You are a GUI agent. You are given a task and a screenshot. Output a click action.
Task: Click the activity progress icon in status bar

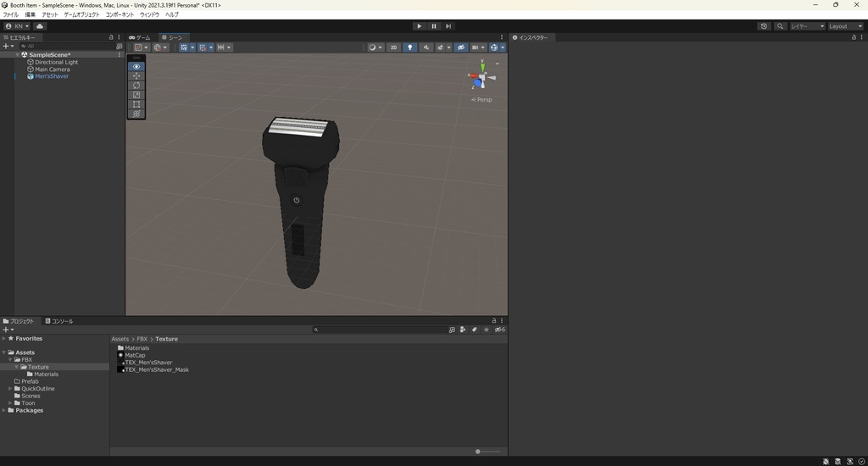(x=861, y=461)
